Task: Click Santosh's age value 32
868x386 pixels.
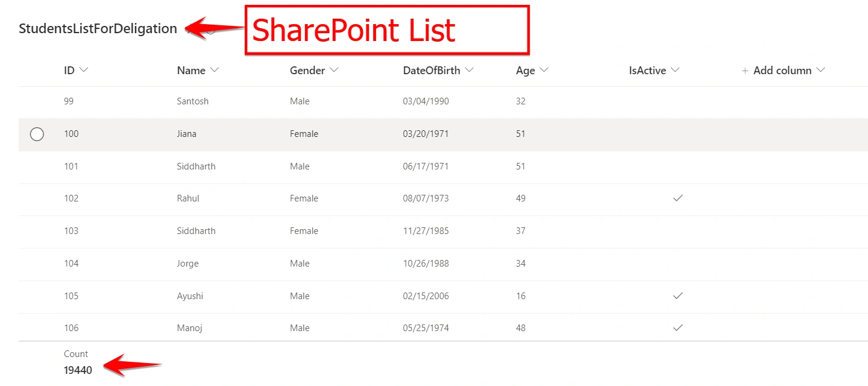Action: click(521, 101)
